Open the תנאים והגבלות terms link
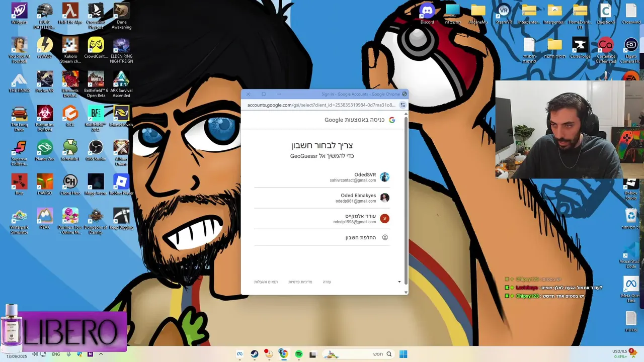644x362 pixels. pos(266,282)
